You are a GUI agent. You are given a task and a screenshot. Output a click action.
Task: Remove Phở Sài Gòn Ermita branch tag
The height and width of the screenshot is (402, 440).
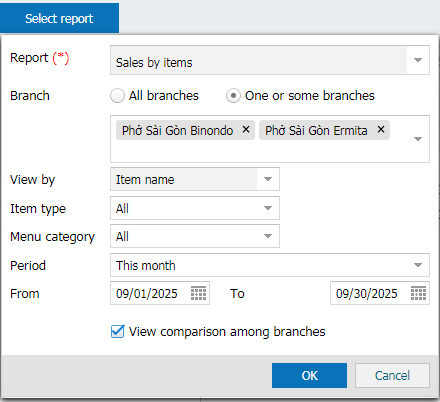381,130
